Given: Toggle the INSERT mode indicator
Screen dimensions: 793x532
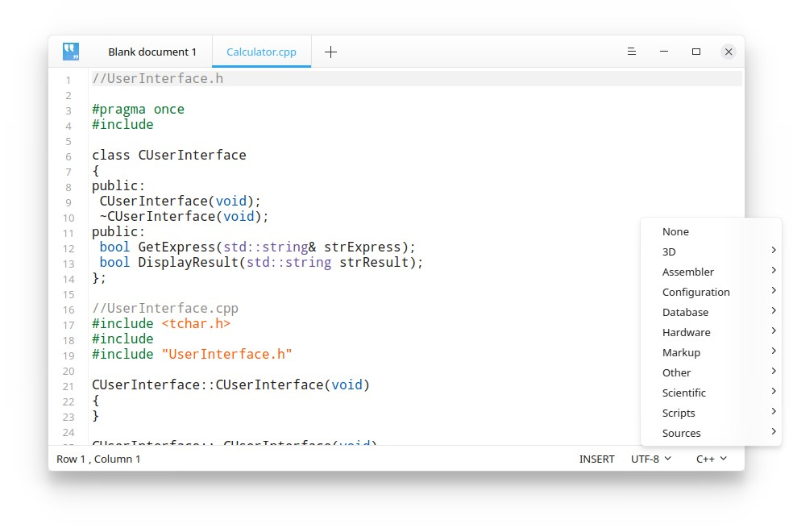Looking at the screenshot, I should (596, 459).
